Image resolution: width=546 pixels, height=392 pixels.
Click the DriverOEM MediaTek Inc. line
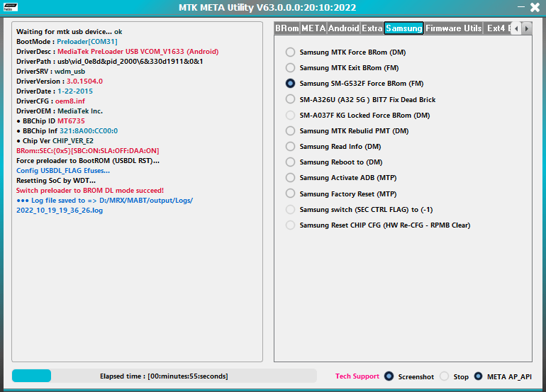(60, 111)
